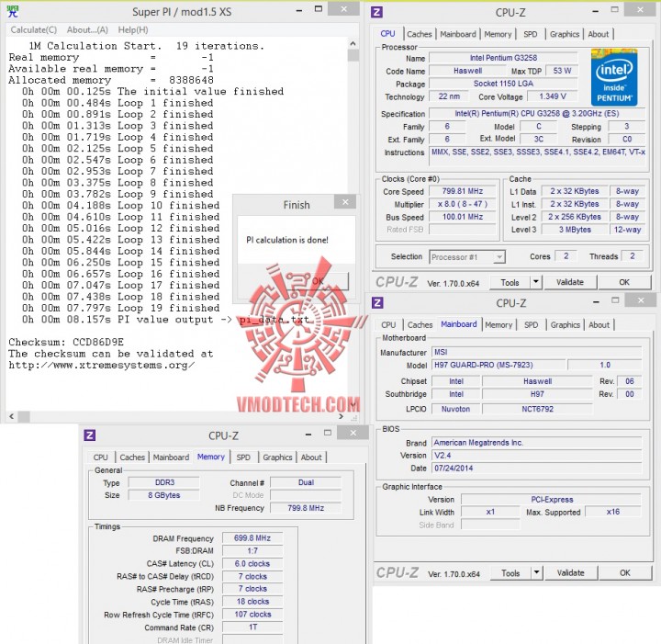Click Tools button in top CPU-Z window
The width and height of the screenshot is (661, 644).
(510, 282)
